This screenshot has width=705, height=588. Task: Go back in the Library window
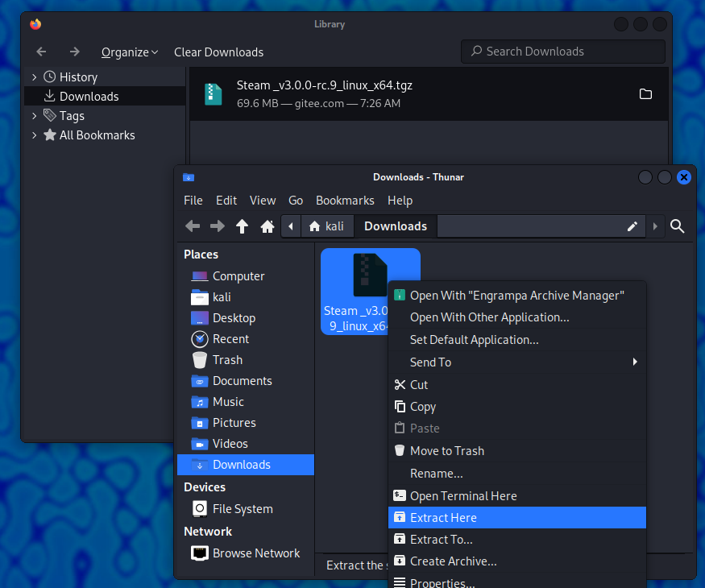(41, 52)
